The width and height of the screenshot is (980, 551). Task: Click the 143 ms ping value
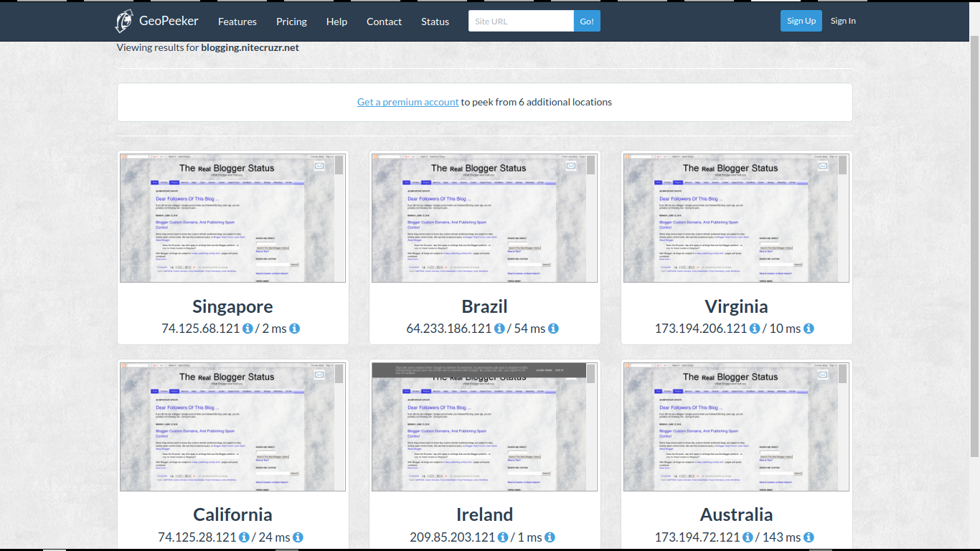point(781,537)
